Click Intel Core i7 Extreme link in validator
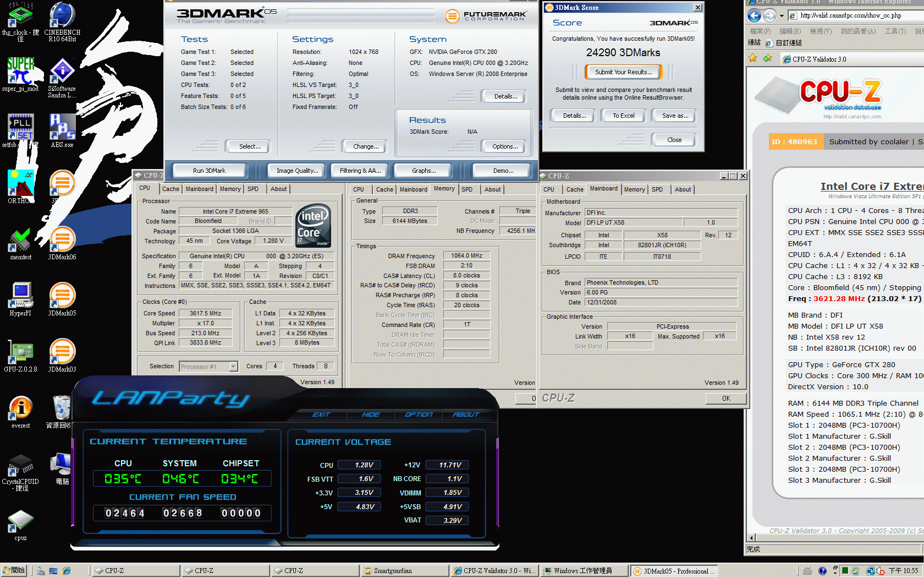This screenshot has height=578, width=924. (x=872, y=186)
